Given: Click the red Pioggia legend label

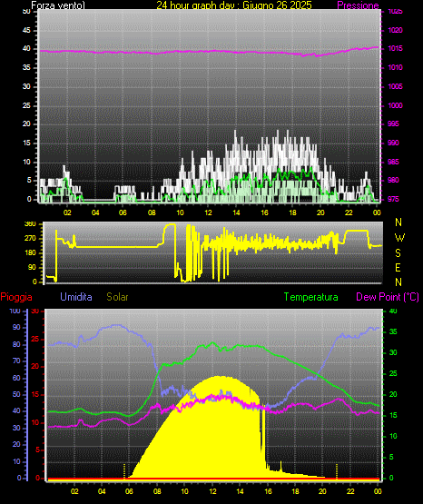Looking at the screenshot, I should [x=16, y=297].
